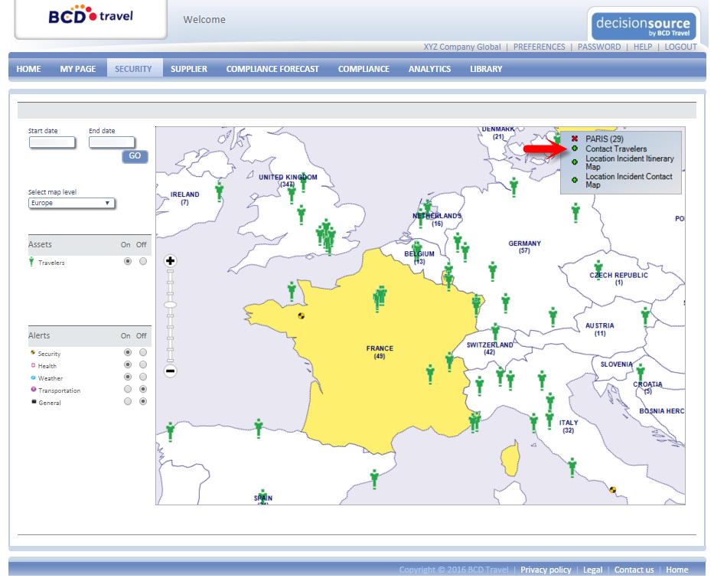Open Privacy policy footer link
Screen dimensions: 714x588
click(x=546, y=570)
